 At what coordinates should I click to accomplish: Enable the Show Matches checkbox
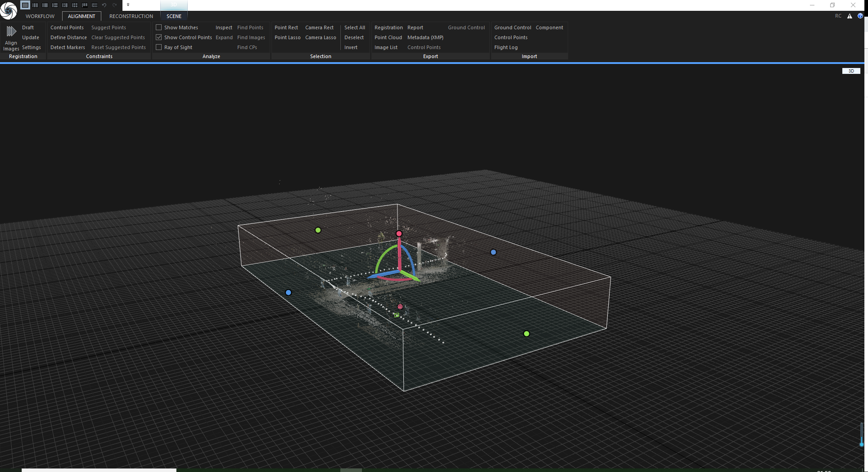tap(158, 27)
